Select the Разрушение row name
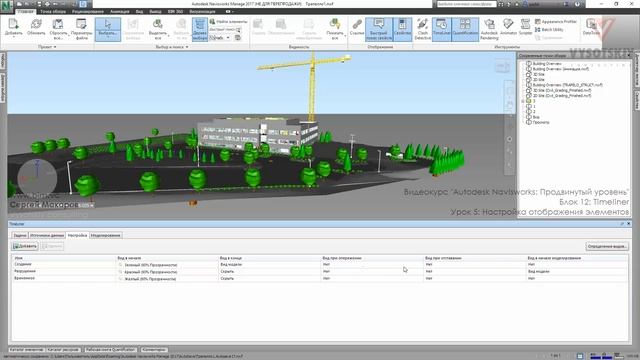The image size is (640, 360). coord(25,271)
